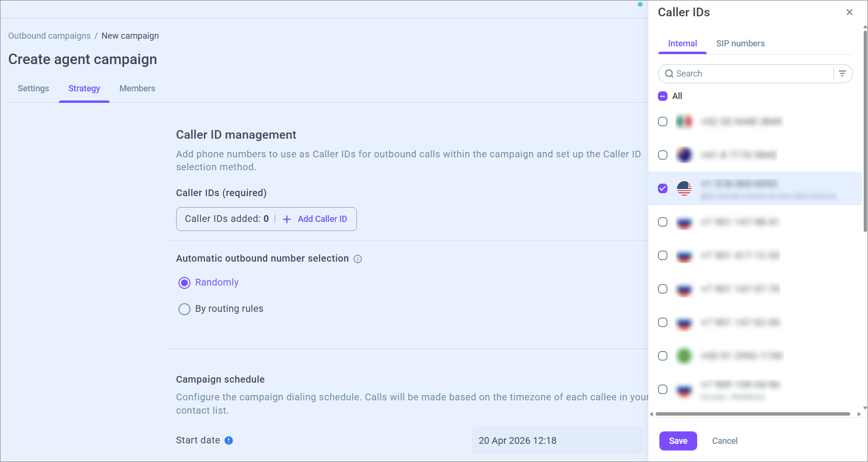
Task: Click the plus icon before Add Caller ID
Action: [287, 219]
